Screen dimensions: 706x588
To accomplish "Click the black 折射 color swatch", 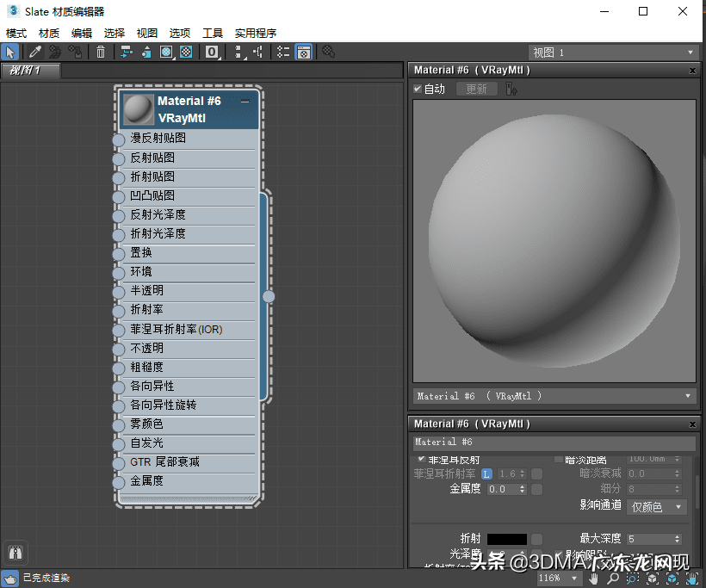I will tap(507, 539).
